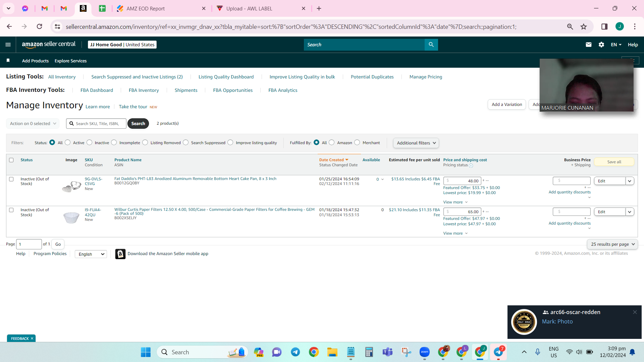This screenshot has height=362, width=644.
Task: Open the FBA Dashboard tool link
Action: 97,90
